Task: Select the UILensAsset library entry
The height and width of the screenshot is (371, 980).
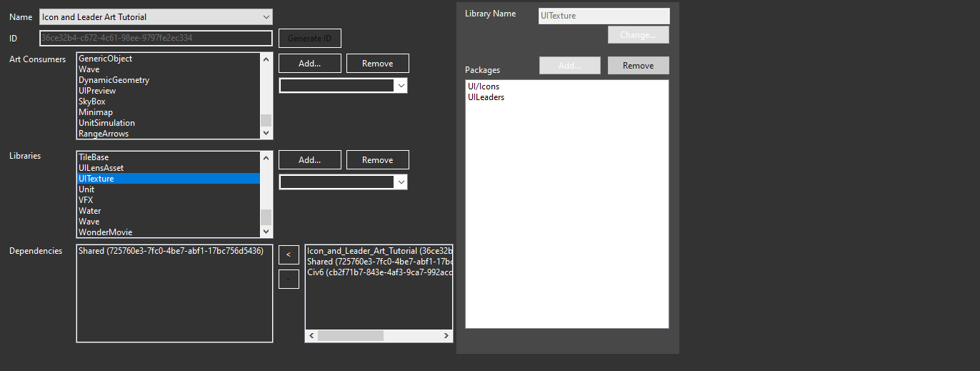Action: tap(169, 168)
